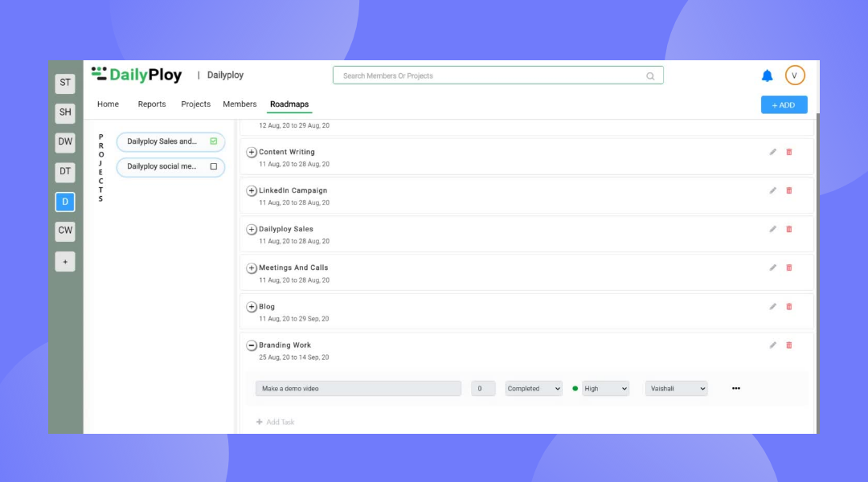Expand the Blog roadmap
868x482 pixels.
[252, 307]
